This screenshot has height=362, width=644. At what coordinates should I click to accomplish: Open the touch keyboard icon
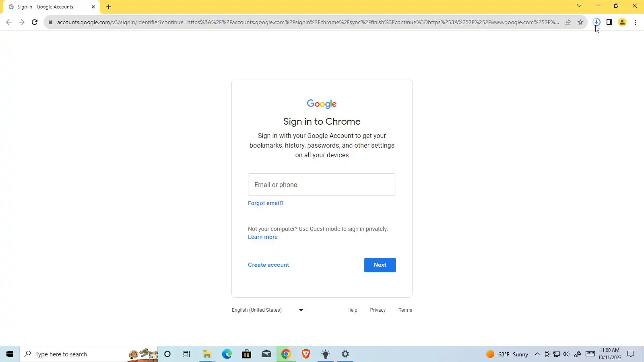click(x=590, y=354)
